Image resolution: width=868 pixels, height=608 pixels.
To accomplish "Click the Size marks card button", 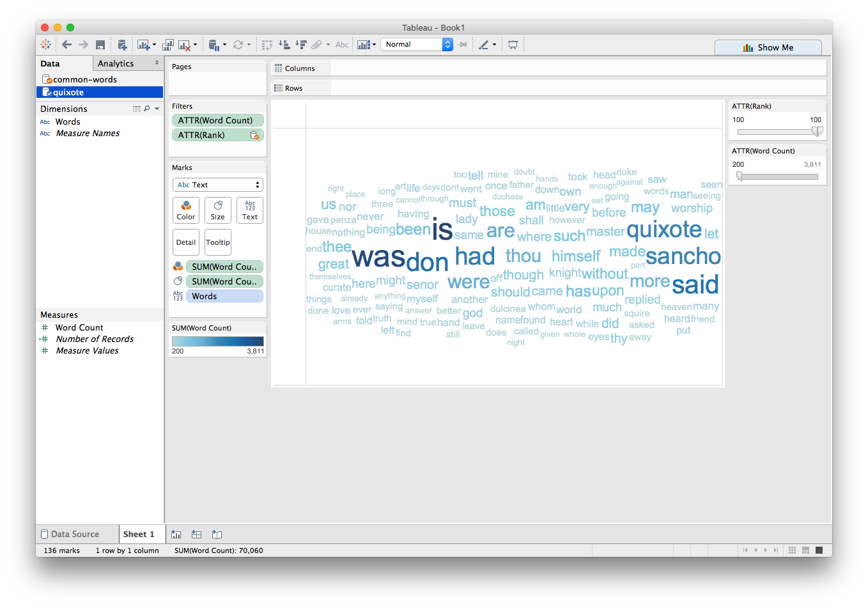I will [218, 210].
